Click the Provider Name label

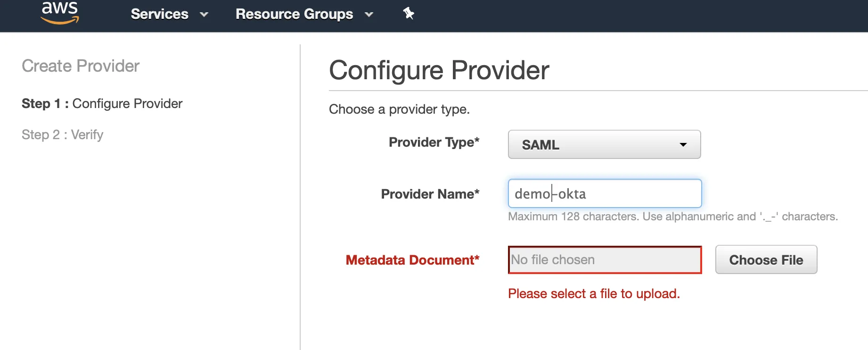tap(430, 194)
